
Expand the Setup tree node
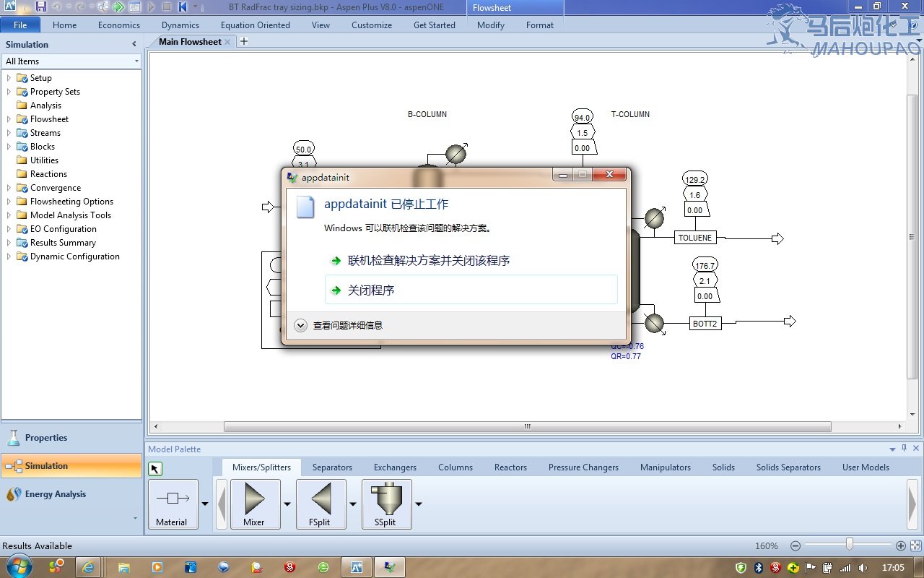tap(9, 78)
